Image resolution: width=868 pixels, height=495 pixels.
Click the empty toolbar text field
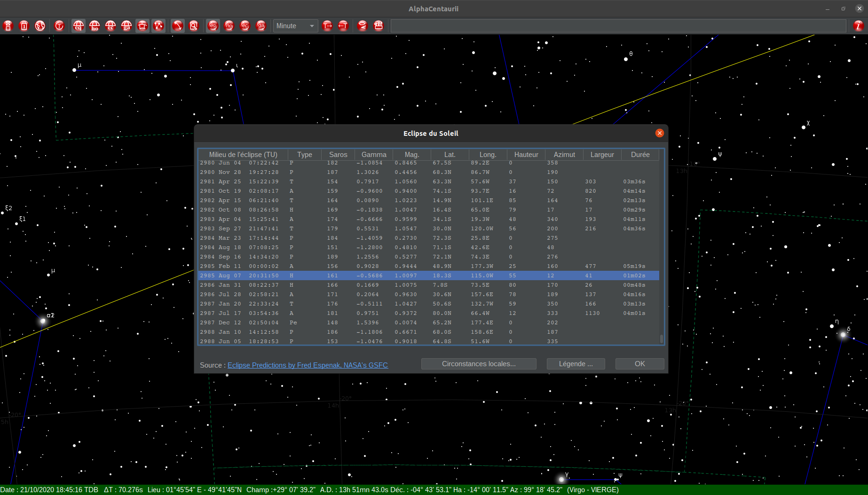(x=618, y=26)
